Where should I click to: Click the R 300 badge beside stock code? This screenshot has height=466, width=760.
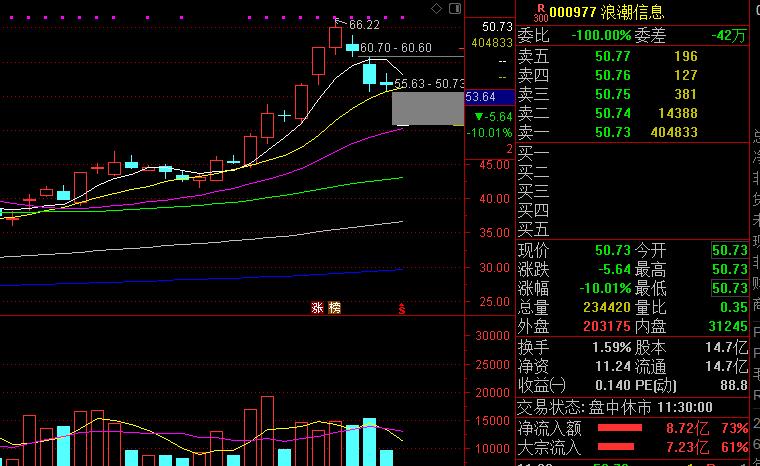(540, 14)
